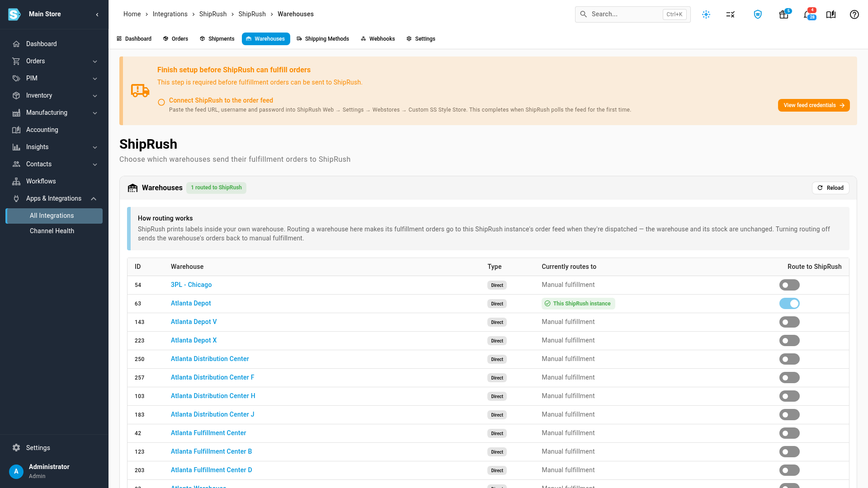Open the Atlanta Distribution Center H link
Screen dimensions: 868x488
pyautogui.click(x=213, y=396)
